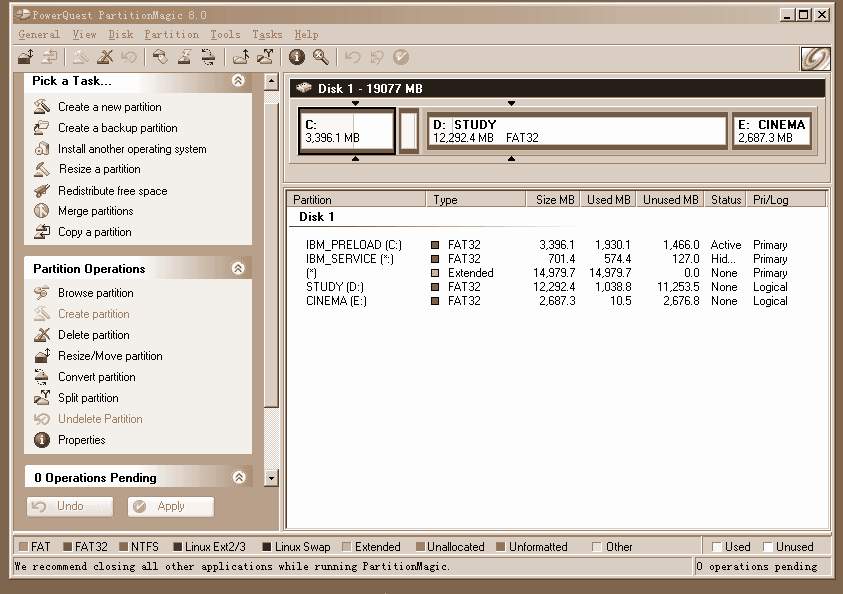The width and height of the screenshot is (843, 594).
Task: Open the View menu
Action: [x=84, y=34]
